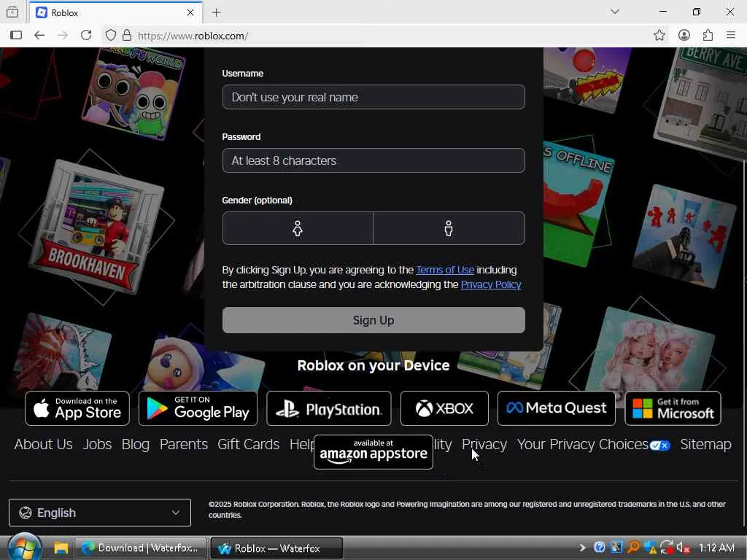
Task: Select the female gender icon
Action: tap(298, 228)
